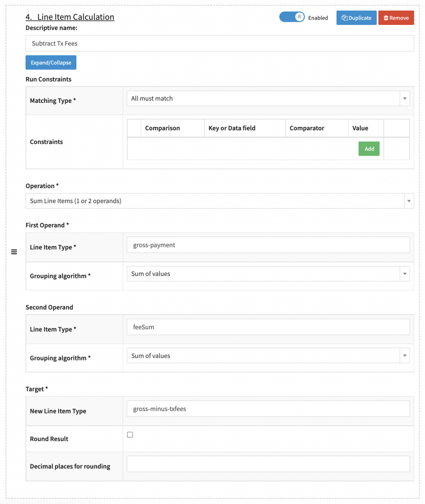This screenshot has width=425, height=504.
Task: Click the drag handle icon on left edge
Action: pos(14,252)
